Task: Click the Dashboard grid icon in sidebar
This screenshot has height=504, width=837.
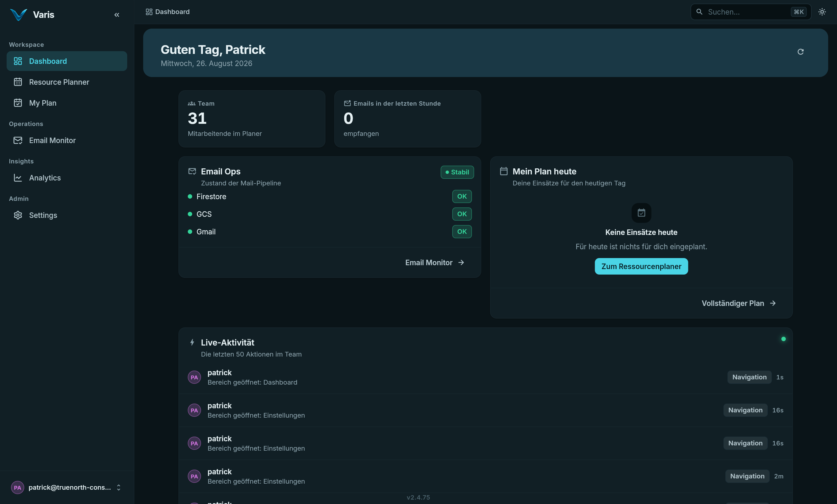Action: (18, 61)
